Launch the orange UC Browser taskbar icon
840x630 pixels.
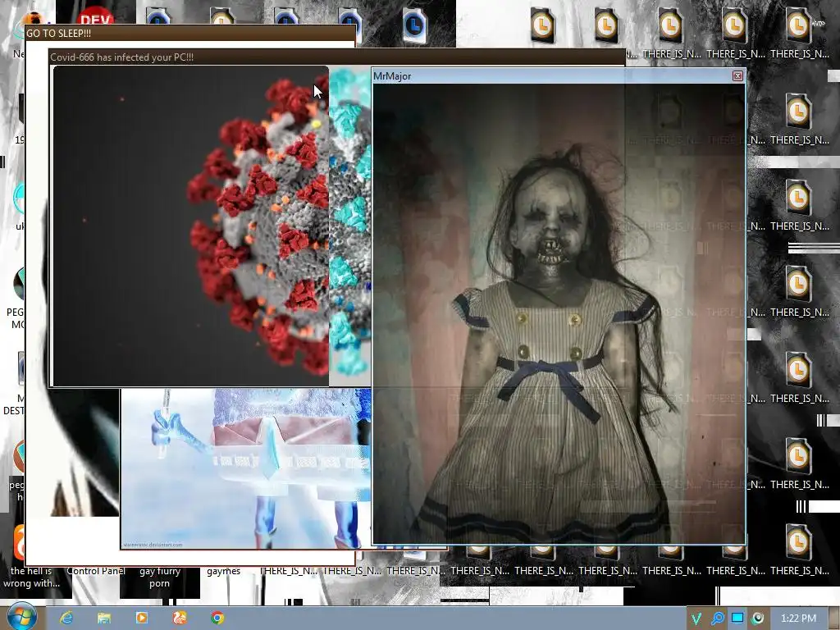point(180,618)
